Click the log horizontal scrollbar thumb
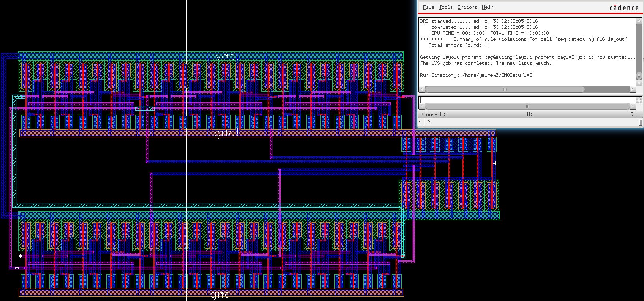Screen dimensions: 644x301 pyautogui.click(x=504, y=90)
